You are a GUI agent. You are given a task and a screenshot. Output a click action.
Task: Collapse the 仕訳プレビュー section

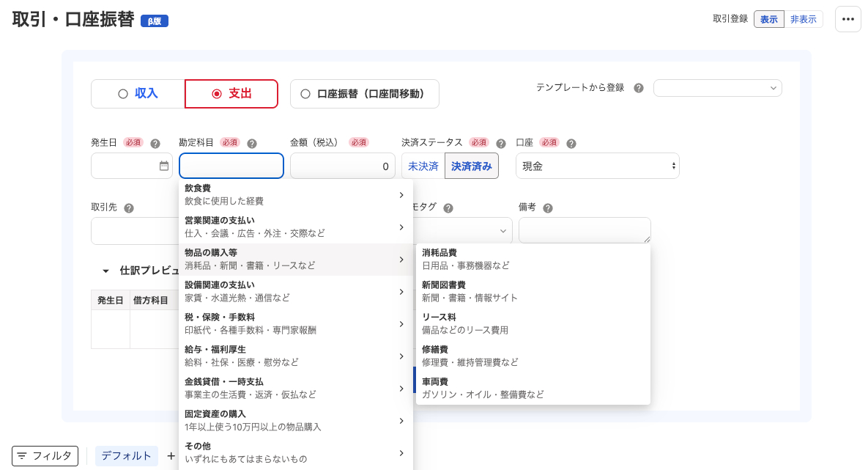(105, 271)
